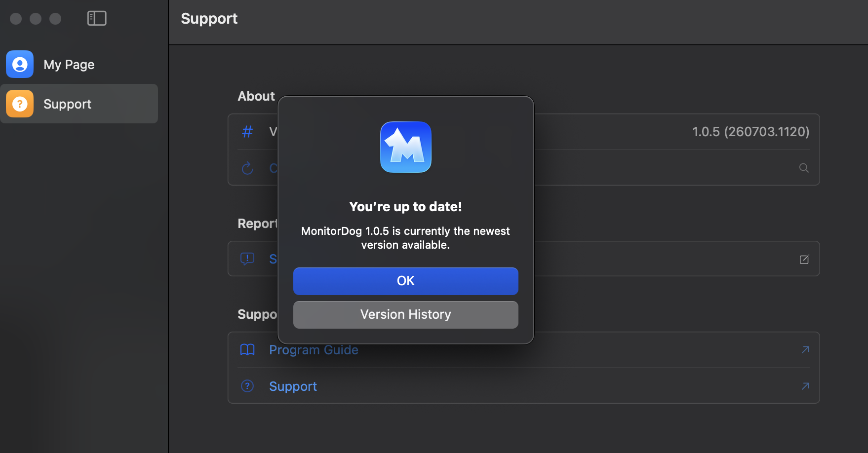
Task: Click version number 1.0.5 (260703.1120)
Action: [x=750, y=132]
